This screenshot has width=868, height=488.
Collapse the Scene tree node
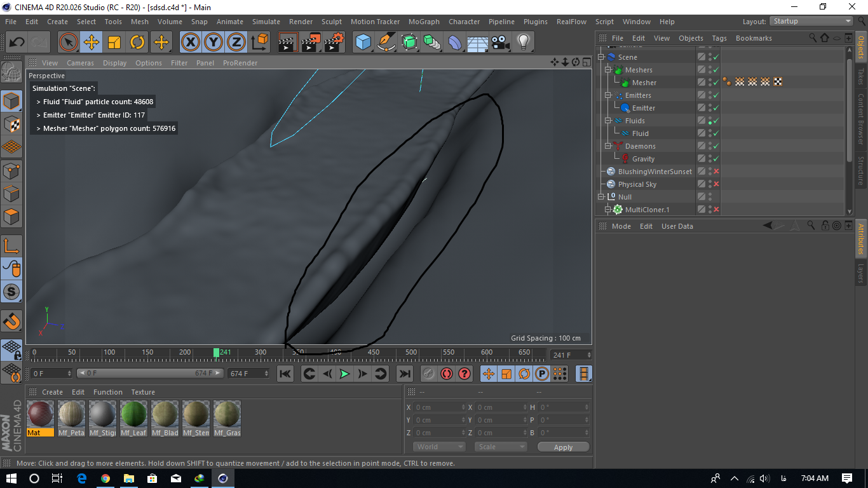601,57
